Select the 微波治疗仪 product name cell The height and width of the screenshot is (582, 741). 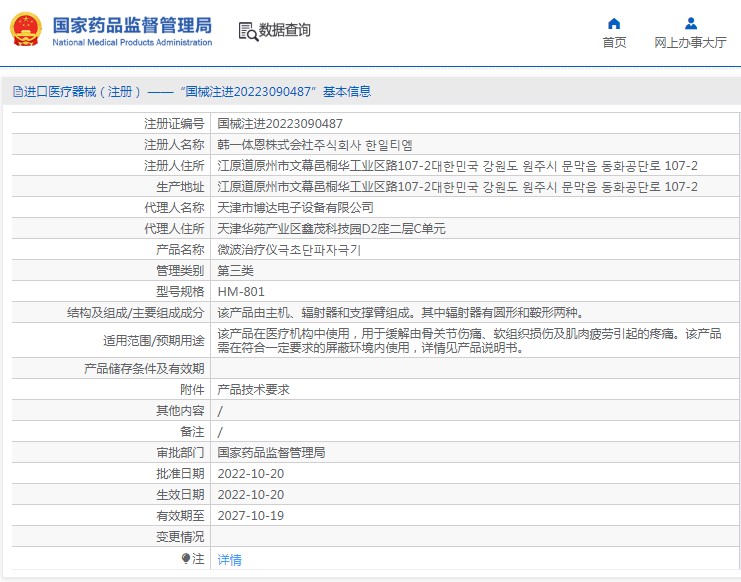tap(289, 250)
